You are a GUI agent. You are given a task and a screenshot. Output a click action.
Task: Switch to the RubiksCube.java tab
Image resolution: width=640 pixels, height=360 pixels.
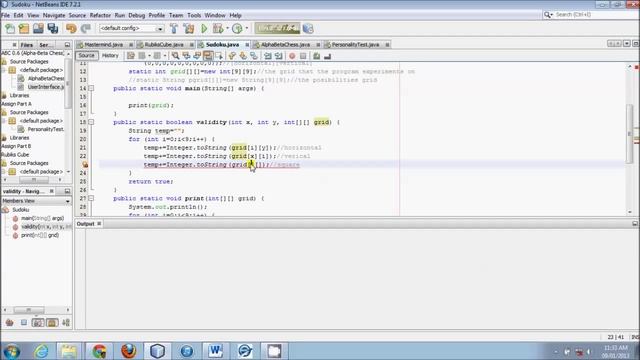click(164, 44)
